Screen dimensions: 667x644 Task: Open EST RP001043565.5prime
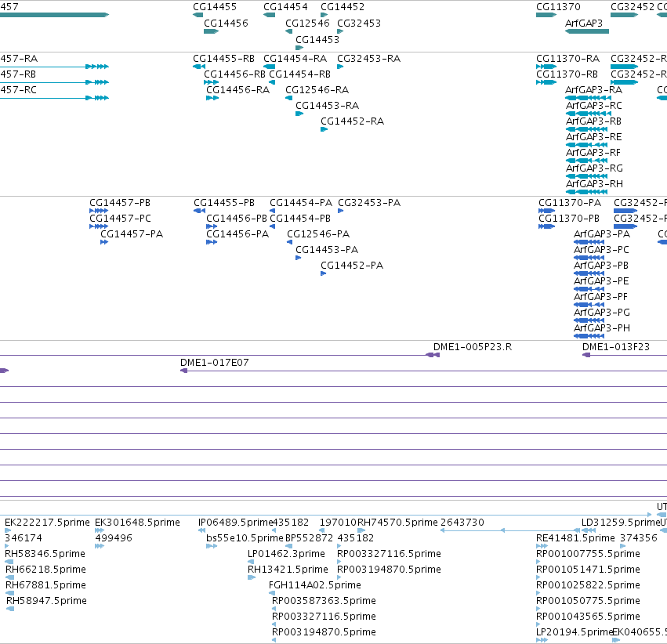click(589, 617)
